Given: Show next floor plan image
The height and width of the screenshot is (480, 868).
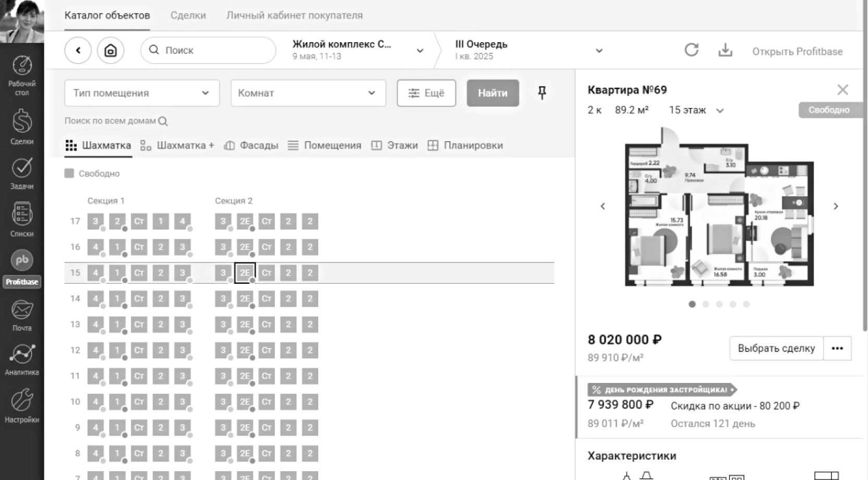Looking at the screenshot, I should coord(836,206).
